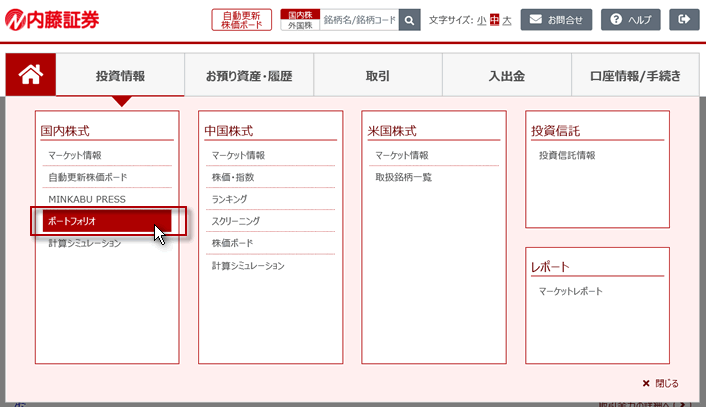Image resolution: width=706 pixels, height=407 pixels.
Task: Open 自動更新株価ボード header button
Action: tap(241, 20)
